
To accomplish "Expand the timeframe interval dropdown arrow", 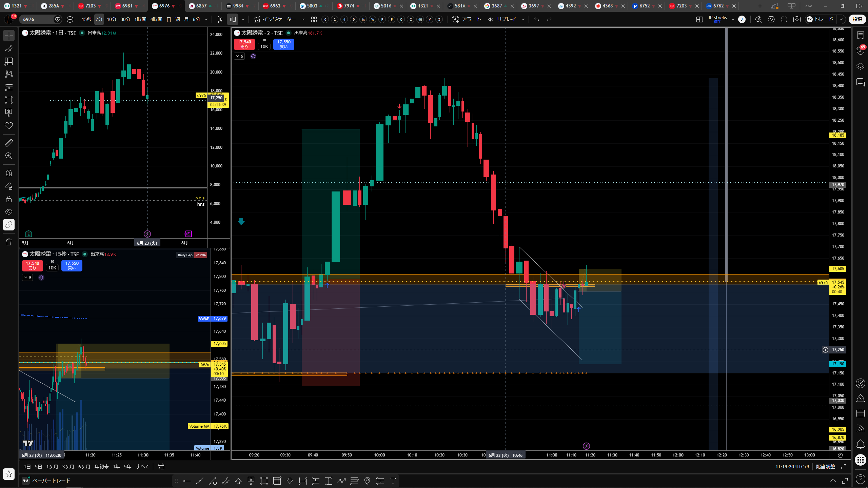I will pyautogui.click(x=206, y=19).
